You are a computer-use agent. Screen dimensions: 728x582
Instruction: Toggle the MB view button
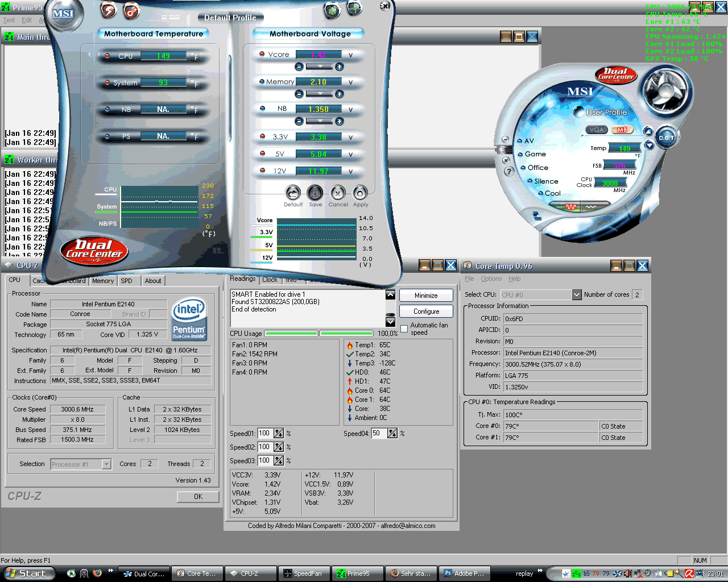pyautogui.click(x=622, y=130)
